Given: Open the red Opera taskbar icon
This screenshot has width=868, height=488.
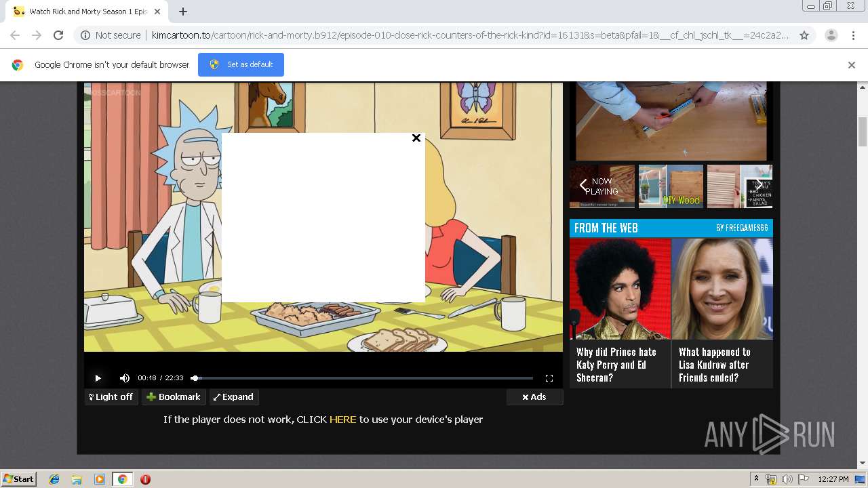Looking at the screenshot, I should (x=145, y=479).
